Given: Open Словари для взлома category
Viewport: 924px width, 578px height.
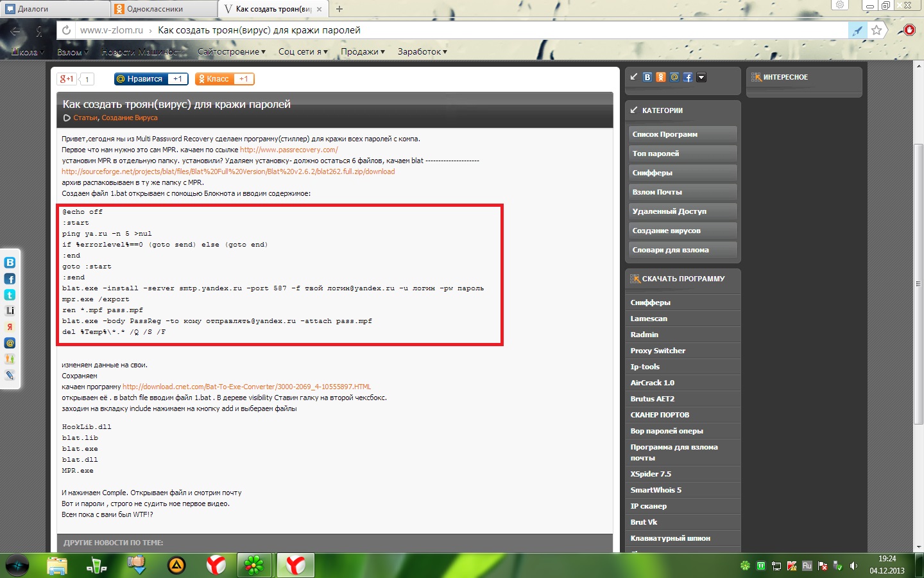Looking at the screenshot, I should pos(683,250).
